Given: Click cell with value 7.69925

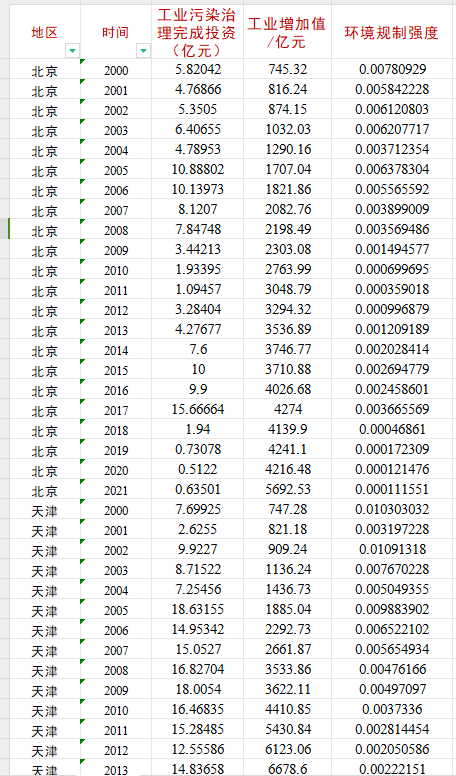Looking at the screenshot, I should (198, 510).
